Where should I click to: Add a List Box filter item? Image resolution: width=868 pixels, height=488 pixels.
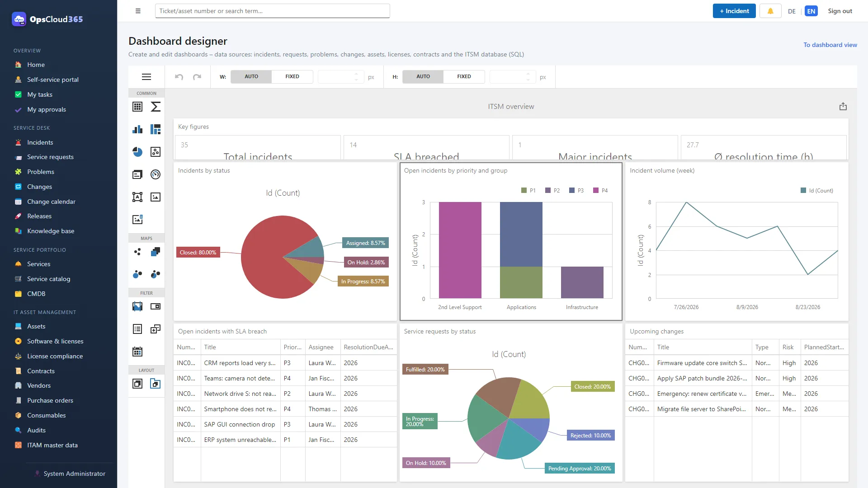137,329
